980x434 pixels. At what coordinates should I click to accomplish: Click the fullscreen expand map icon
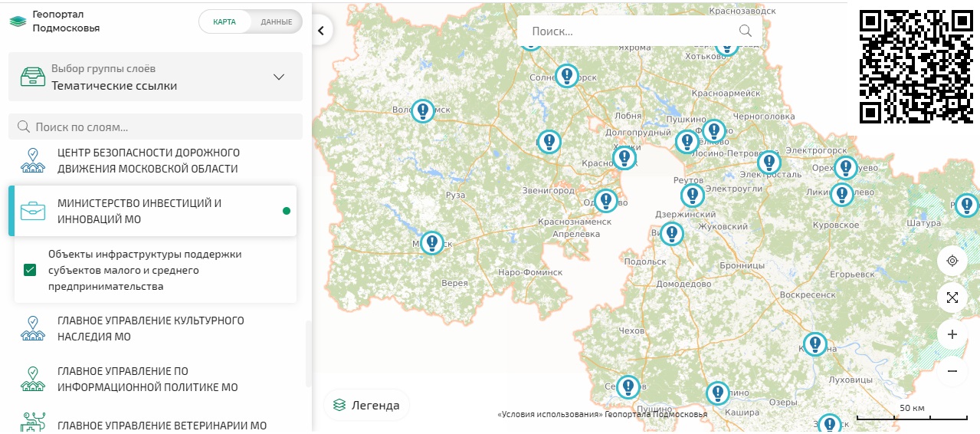click(952, 298)
